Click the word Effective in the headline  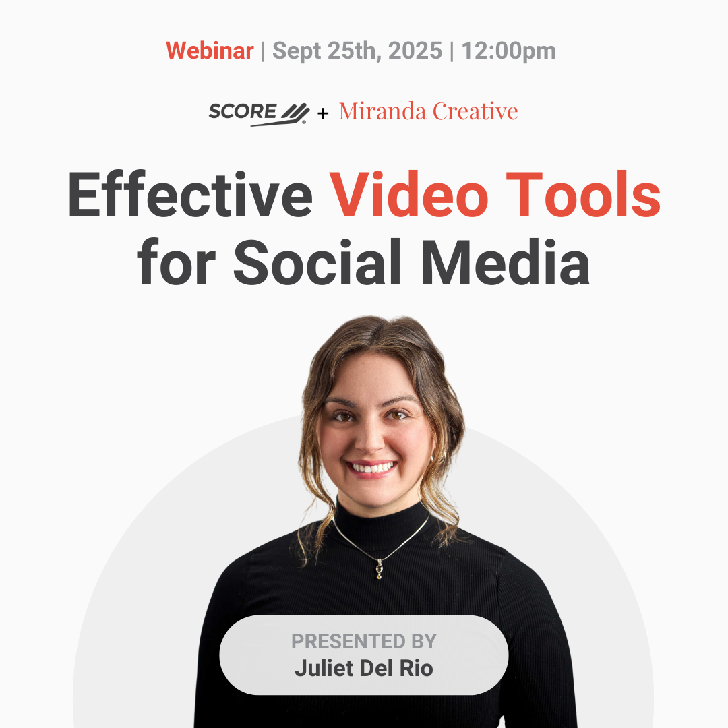pos(190,195)
